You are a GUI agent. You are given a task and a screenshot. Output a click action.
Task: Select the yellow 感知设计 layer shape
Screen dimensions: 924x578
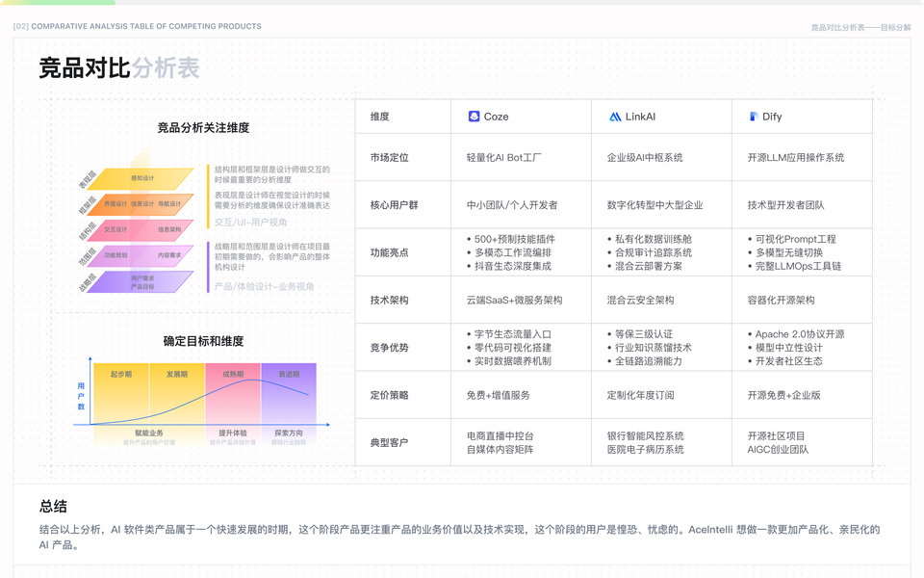[x=141, y=178]
